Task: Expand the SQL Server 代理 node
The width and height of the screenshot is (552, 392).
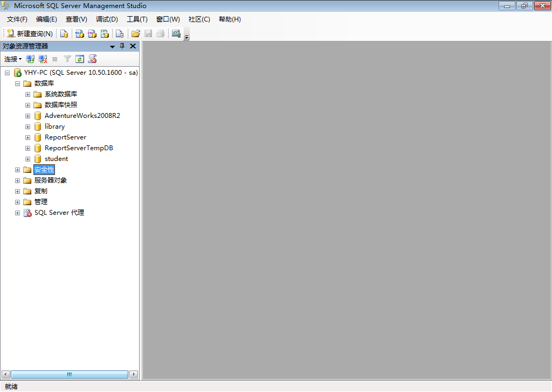Action: 17,213
